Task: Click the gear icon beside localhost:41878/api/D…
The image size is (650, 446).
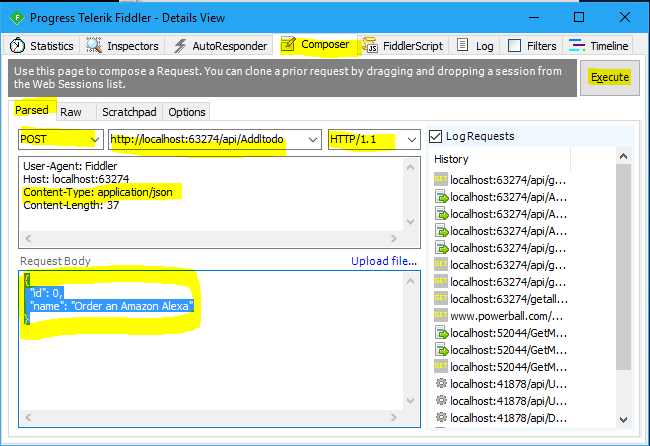Action: [x=441, y=417]
